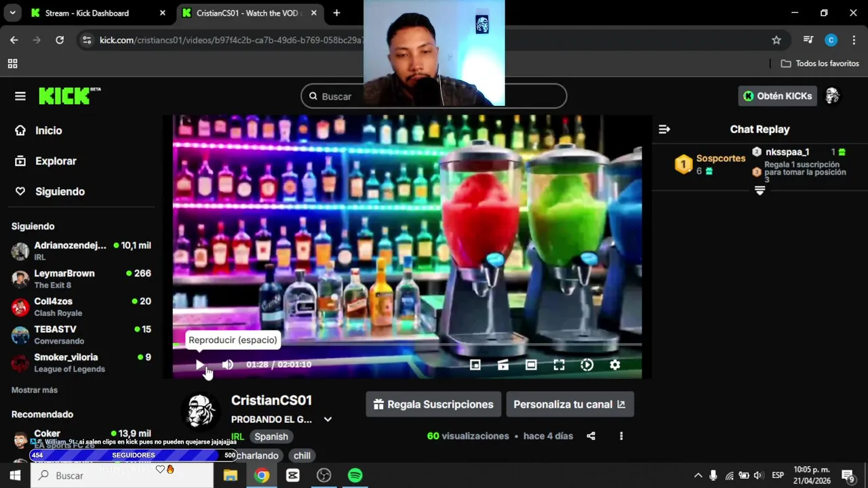This screenshot has height=488, width=868.
Task: Reload the current page
Action: click(60, 40)
